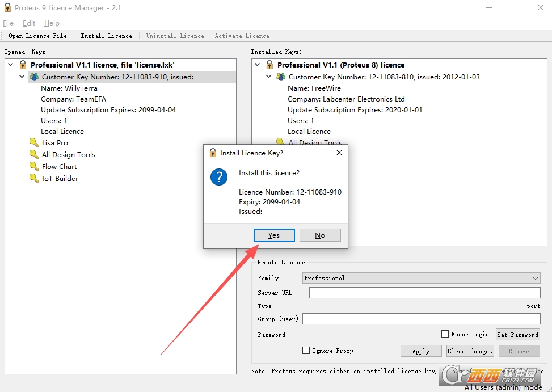552x392 pixels.
Task: Click the greyed Remove button
Action: [519, 351]
